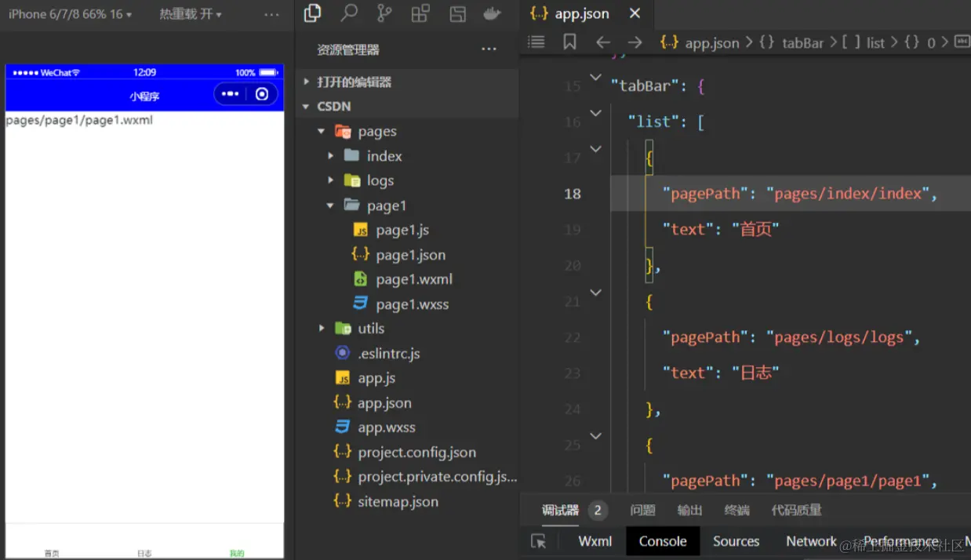Switch to the Sources devtools tab

point(736,541)
